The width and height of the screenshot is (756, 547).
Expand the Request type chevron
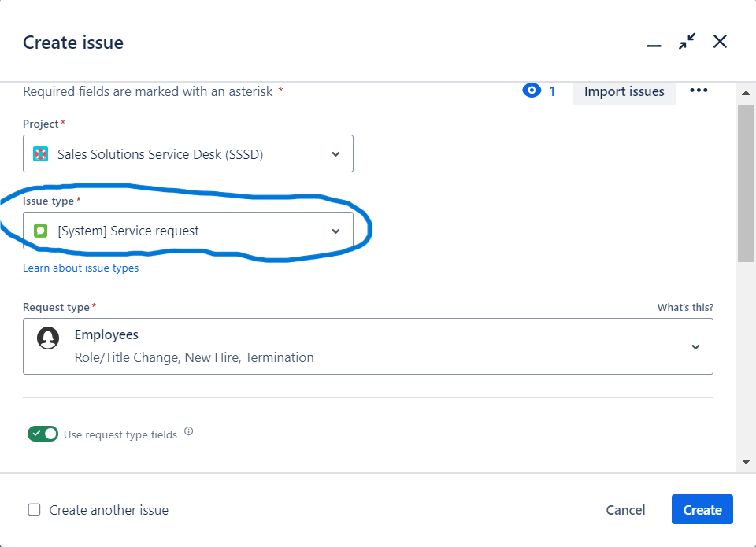[x=695, y=347]
